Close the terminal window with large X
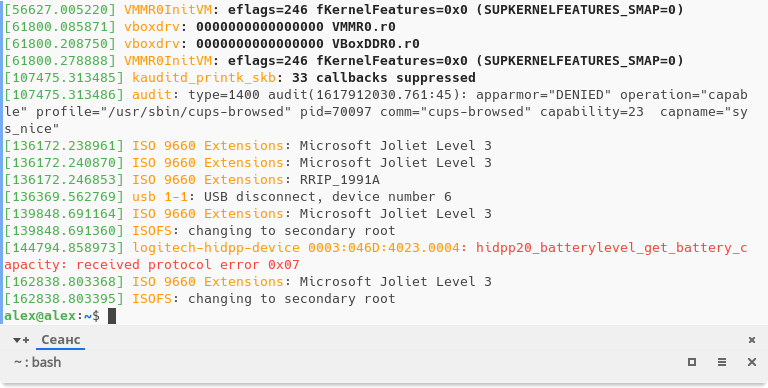This screenshot has width=768, height=388. click(x=752, y=362)
